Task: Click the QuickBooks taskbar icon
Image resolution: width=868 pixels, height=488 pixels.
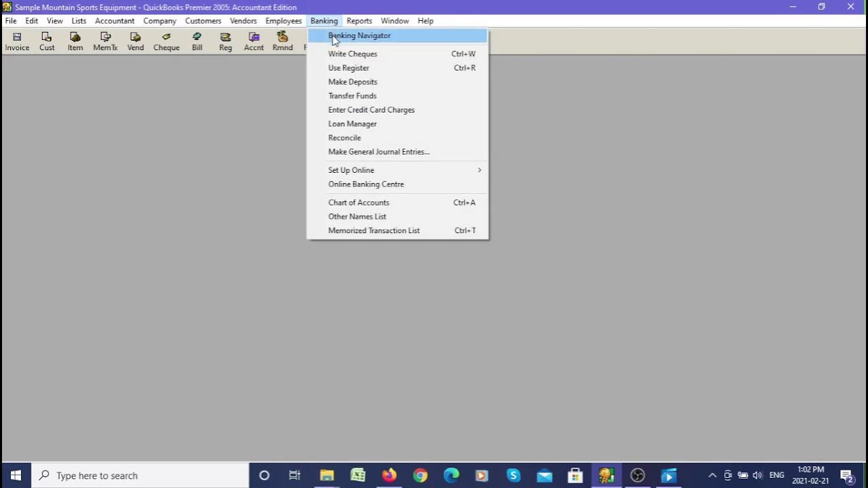Action: 606,475
